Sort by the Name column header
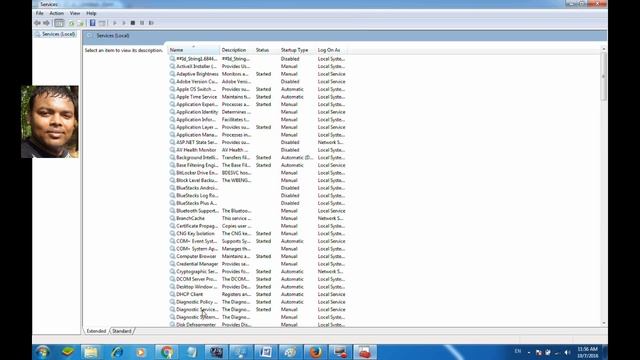This screenshot has height=360, width=640. click(x=194, y=50)
